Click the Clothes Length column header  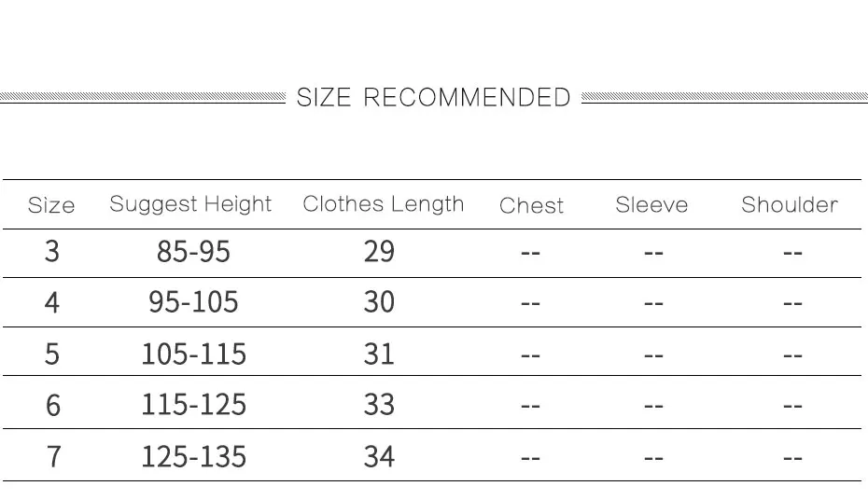pos(383,204)
